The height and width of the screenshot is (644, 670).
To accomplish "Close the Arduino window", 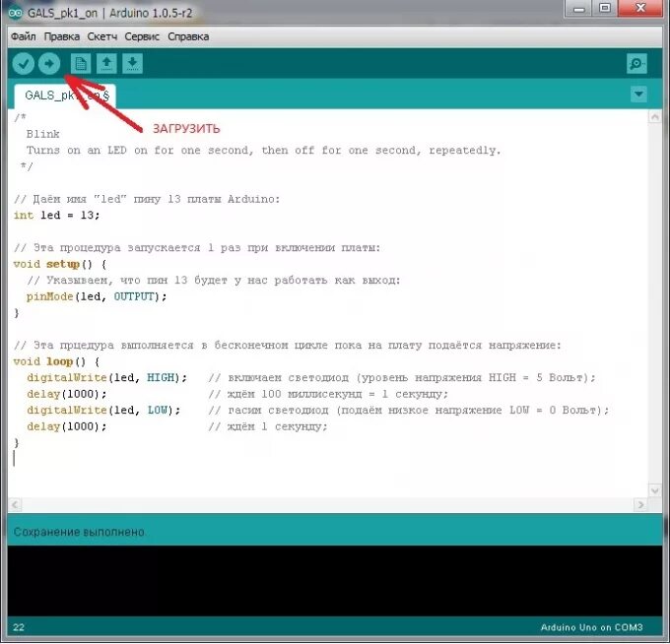I will pyautogui.click(x=640, y=8).
